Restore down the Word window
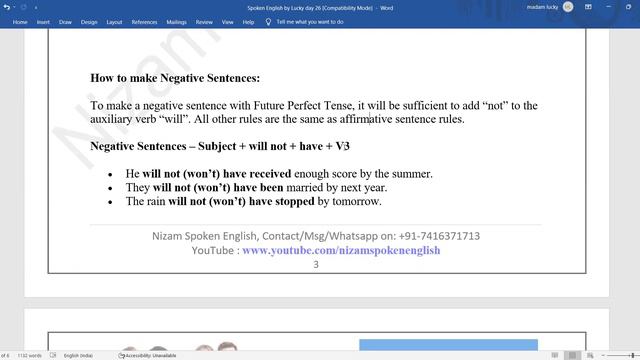This screenshot has height=360, width=640. 628,7
